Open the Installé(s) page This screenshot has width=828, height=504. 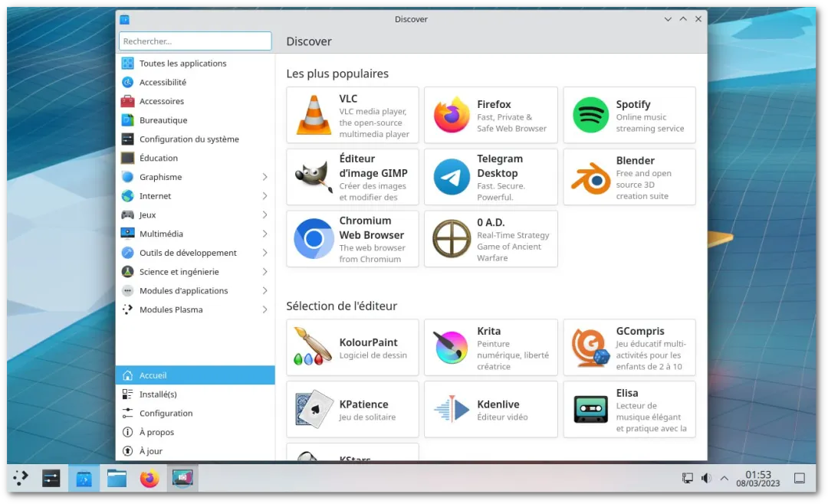[195, 394]
